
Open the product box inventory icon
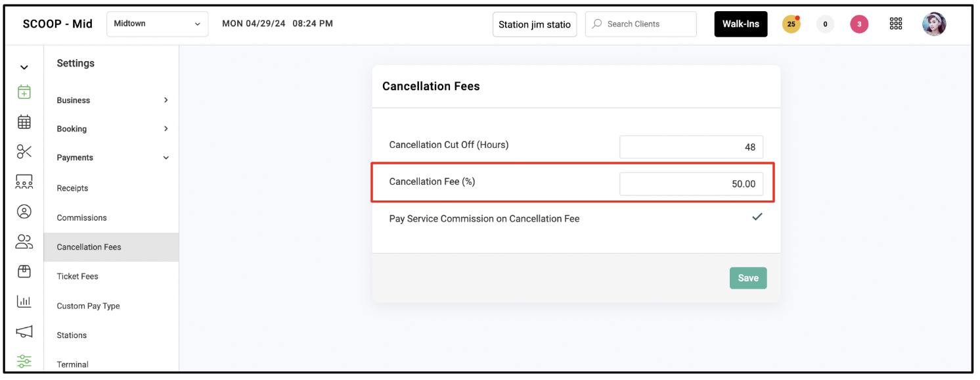point(24,271)
